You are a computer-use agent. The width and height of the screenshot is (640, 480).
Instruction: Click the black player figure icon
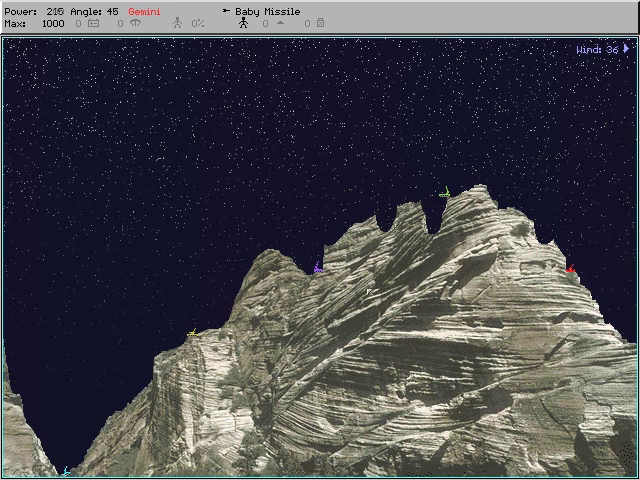pyautogui.click(x=243, y=23)
